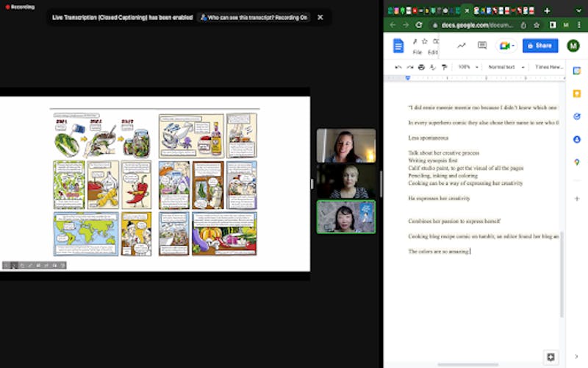Click the red Recording indicator
The height and width of the screenshot is (368, 588).
click(20, 7)
